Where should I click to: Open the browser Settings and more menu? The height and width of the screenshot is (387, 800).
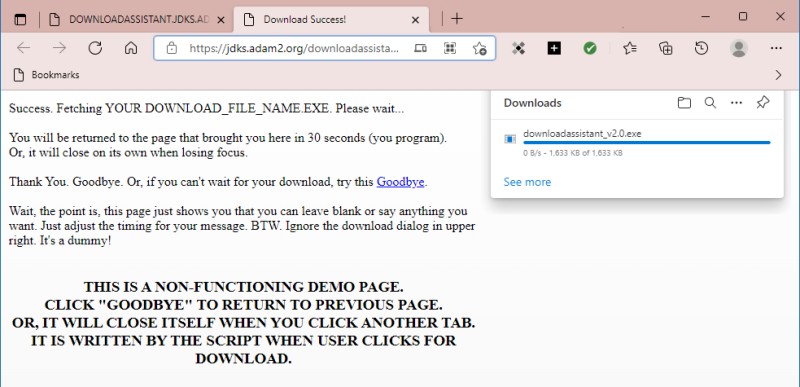(776, 48)
